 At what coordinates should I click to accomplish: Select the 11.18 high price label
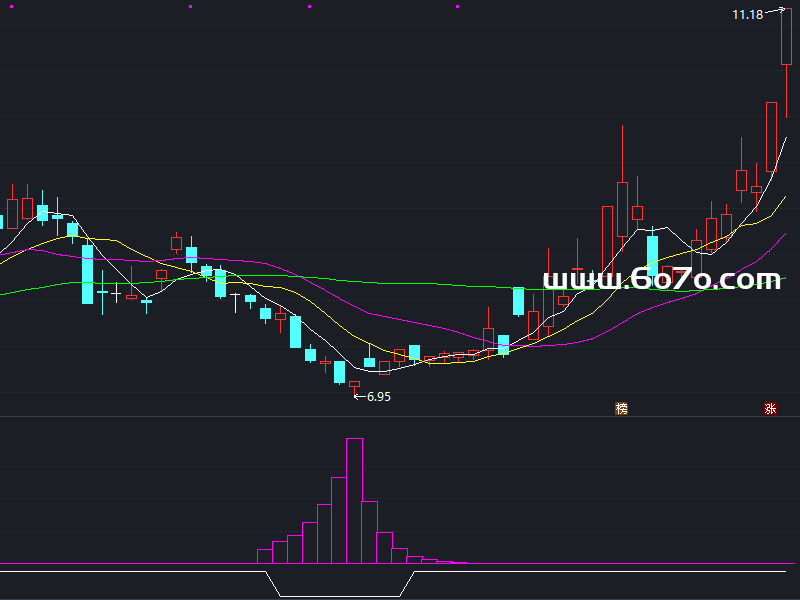coord(747,14)
